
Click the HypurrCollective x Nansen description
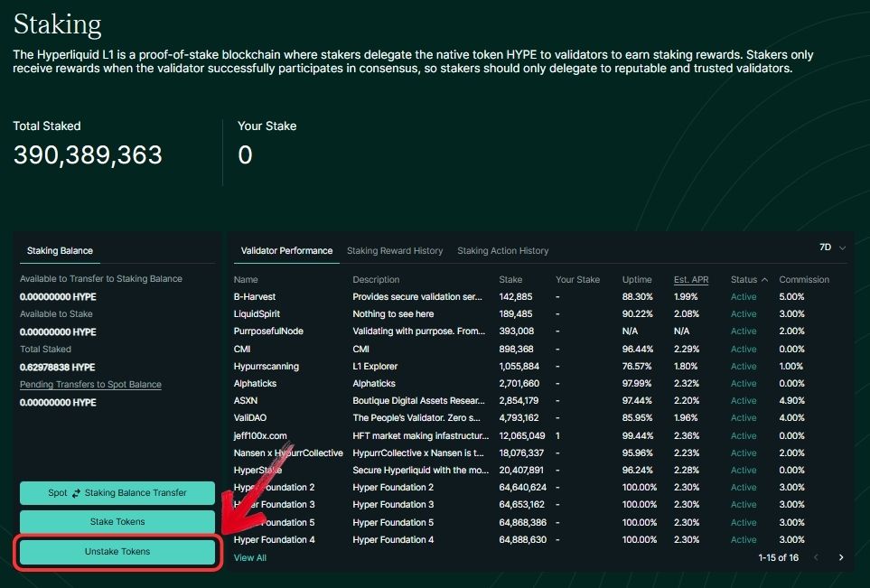[417, 453]
